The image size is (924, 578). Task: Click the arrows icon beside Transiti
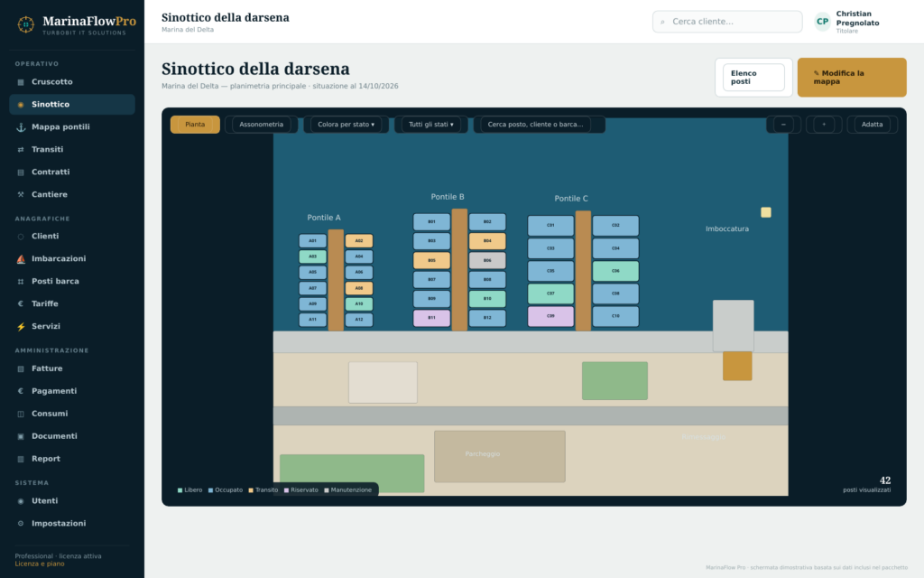[21, 150]
